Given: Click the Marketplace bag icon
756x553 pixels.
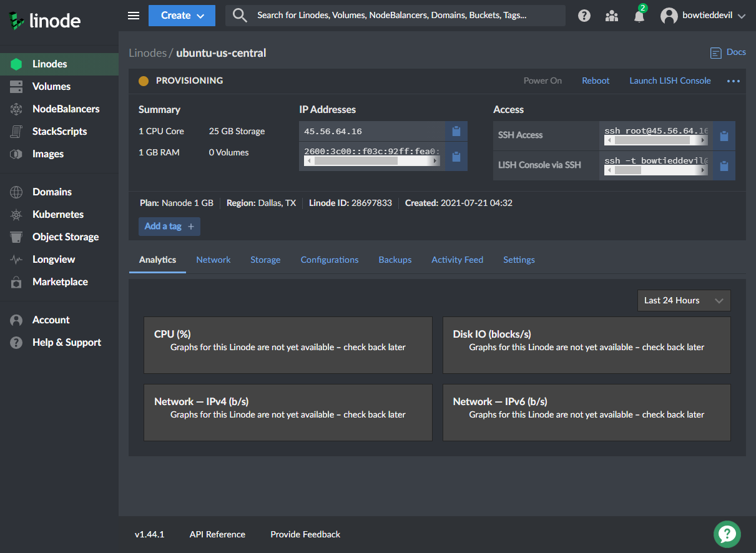Looking at the screenshot, I should coord(16,281).
